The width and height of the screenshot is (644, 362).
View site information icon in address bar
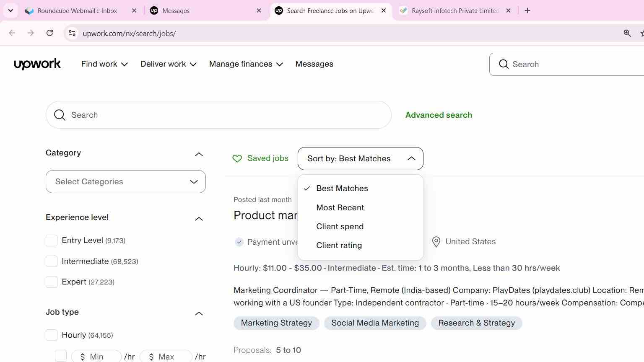click(72, 33)
